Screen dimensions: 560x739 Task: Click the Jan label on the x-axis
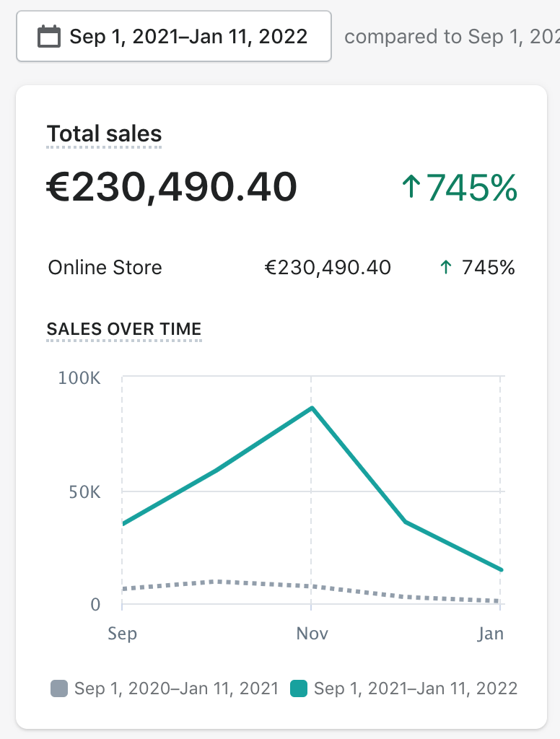(491, 634)
